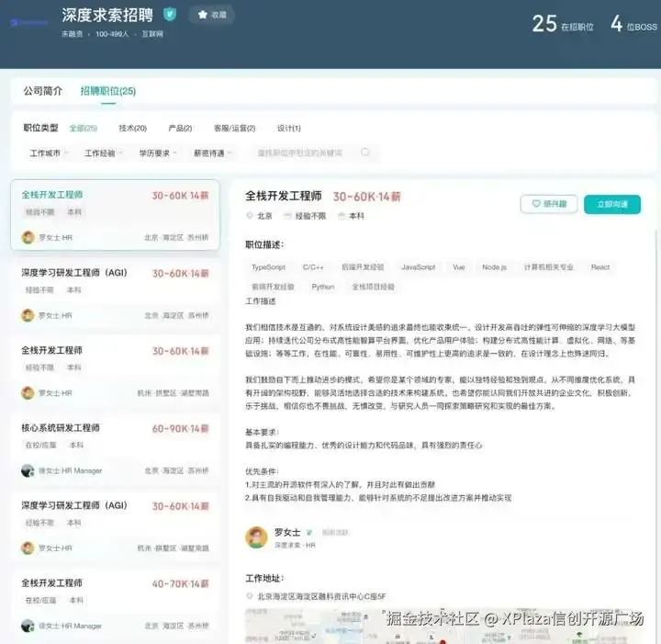Click the Node.js skill tag
661x644 pixels.
tap(494, 267)
